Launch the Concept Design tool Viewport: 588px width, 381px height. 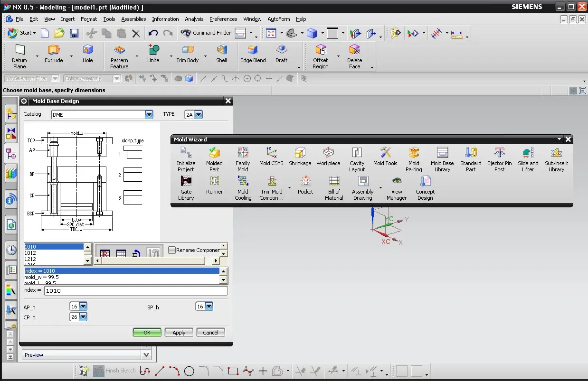(425, 188)
